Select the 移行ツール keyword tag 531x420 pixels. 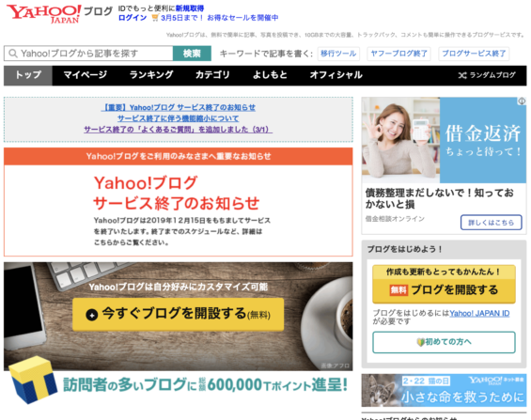click(x=338, y=54)
